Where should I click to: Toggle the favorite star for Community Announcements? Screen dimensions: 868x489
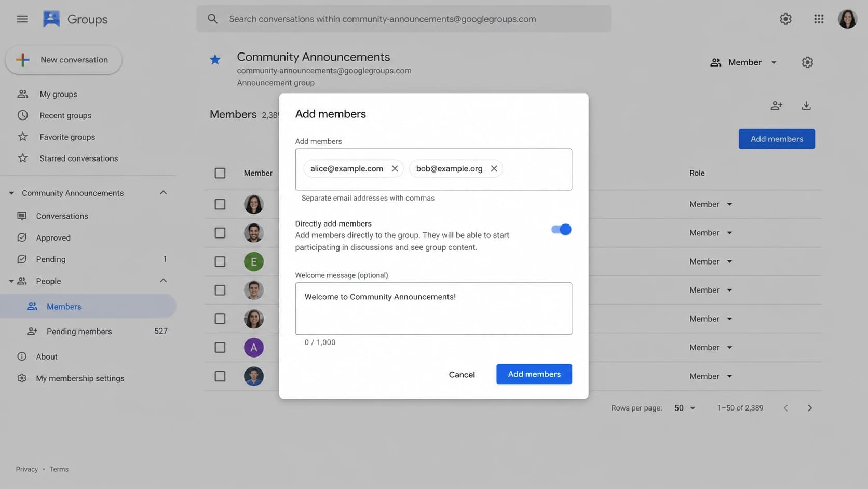pos(215,60)
